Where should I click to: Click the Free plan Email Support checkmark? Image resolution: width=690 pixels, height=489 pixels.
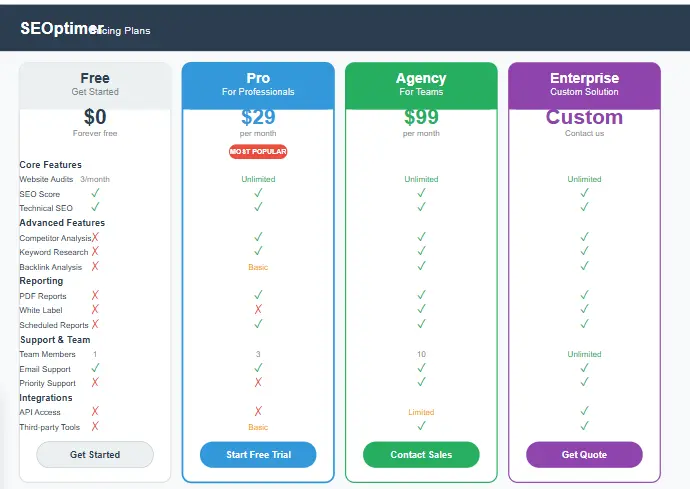(x=95, y=368)
